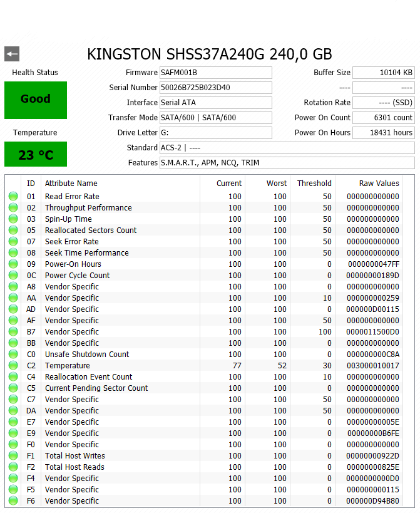Image resolution: width=420 pixels, height=513 pixels.
Task: Click the Threshold column header
Action: click(x=313, y=183)
